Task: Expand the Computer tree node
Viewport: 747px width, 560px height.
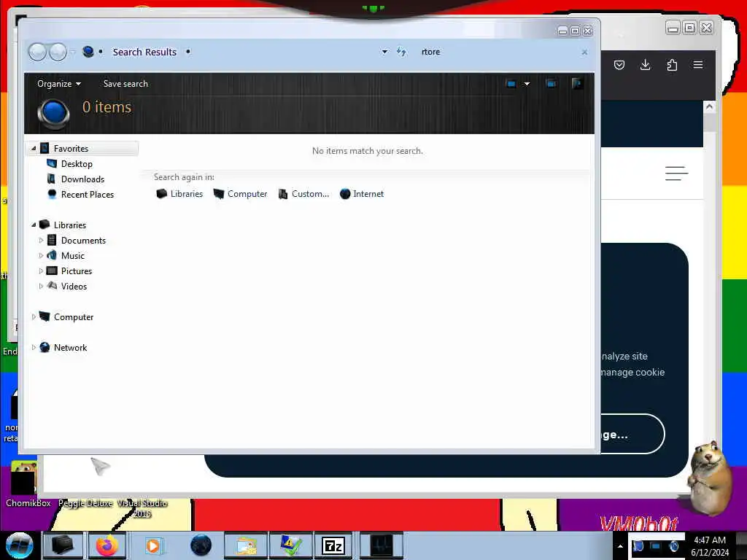Action: (x=34, y=316)
